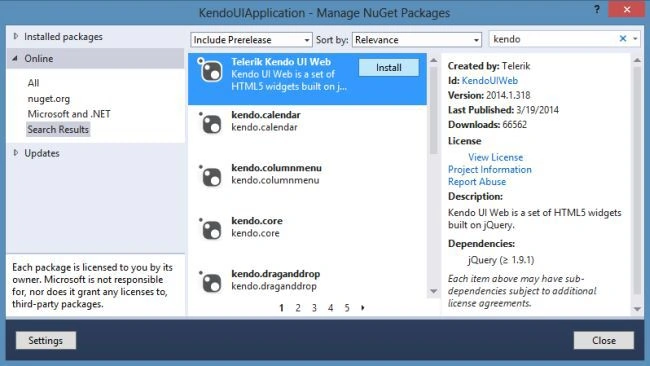The width and height of the screenshot is (650, 366).
Task: Open the Report Abuse link
Action: pos(477,182)
